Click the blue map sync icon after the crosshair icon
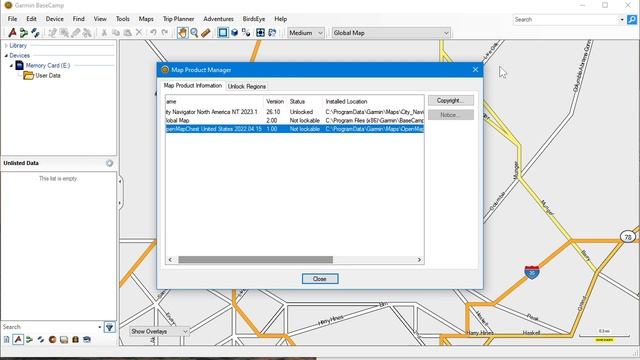Image resolution: width=640 pixels, height=360 pixels. 272,33
